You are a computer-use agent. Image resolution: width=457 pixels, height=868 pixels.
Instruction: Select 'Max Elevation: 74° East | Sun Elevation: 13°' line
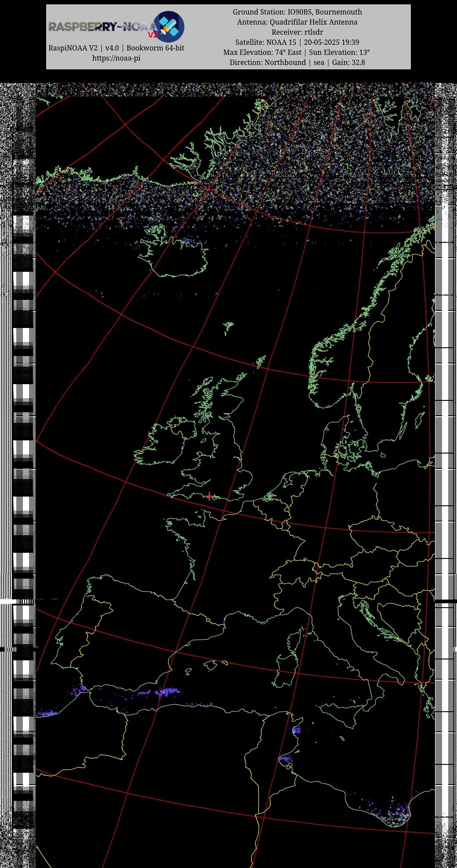[x=297, y=52]
